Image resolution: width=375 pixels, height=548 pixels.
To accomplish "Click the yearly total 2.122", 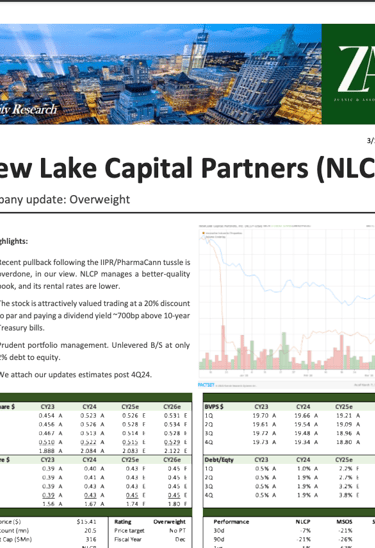I will [172, 451].
